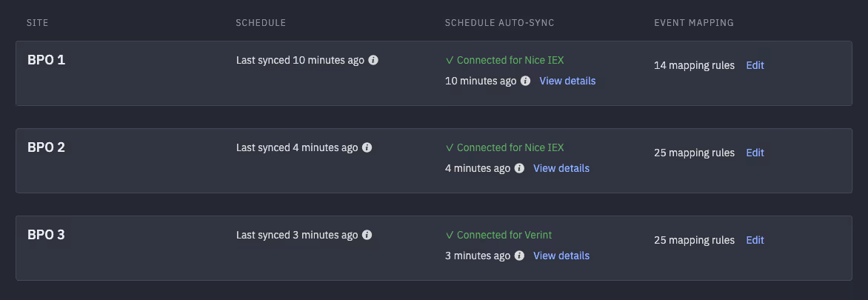Edit BPO 2 event mapping rules
The image size is (868, 300).
[755, 153]
